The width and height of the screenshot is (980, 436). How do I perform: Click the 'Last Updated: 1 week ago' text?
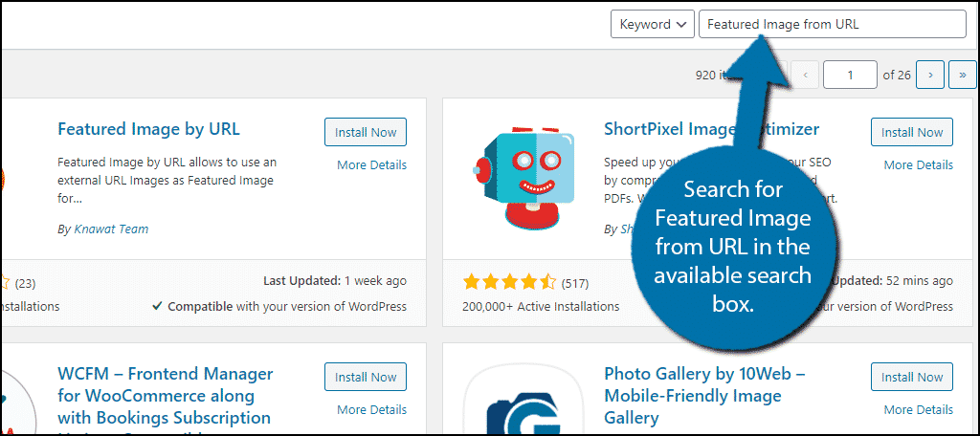[335, 281]
